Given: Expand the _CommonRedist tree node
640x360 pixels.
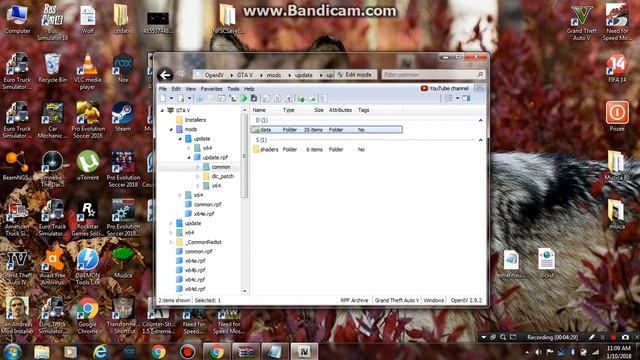Looking at the screenshot, I should [x=171, y=242].
